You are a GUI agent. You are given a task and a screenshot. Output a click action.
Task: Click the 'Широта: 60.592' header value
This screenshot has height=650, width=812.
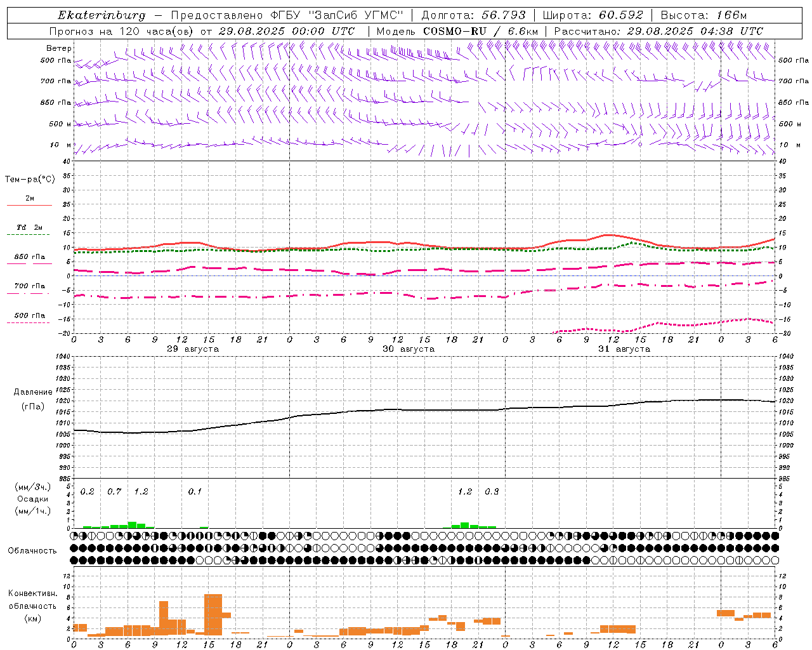tap(593, 15)
